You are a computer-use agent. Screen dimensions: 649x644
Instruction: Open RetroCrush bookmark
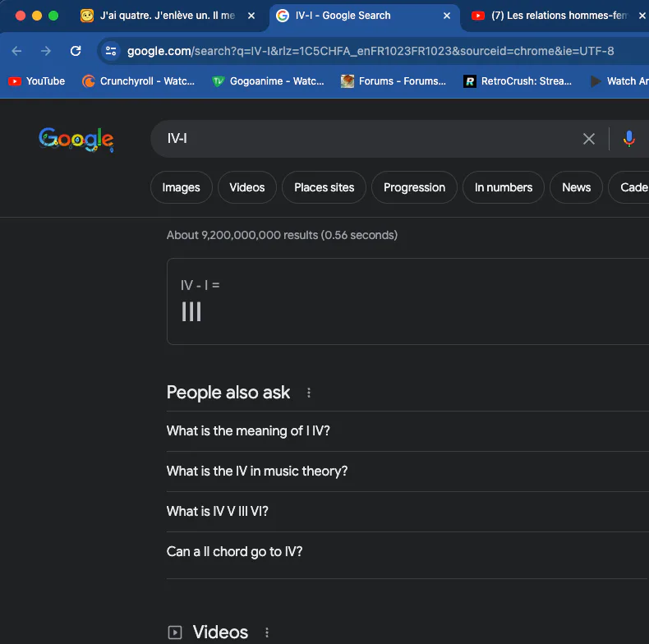pos(518,81)
